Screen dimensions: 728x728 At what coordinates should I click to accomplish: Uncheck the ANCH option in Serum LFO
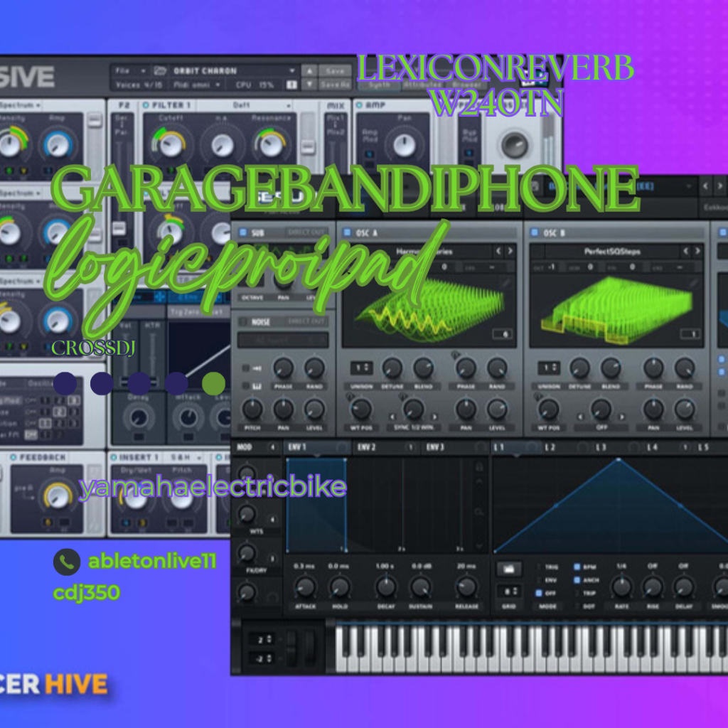pyautogui.click(x=577, y=580)
